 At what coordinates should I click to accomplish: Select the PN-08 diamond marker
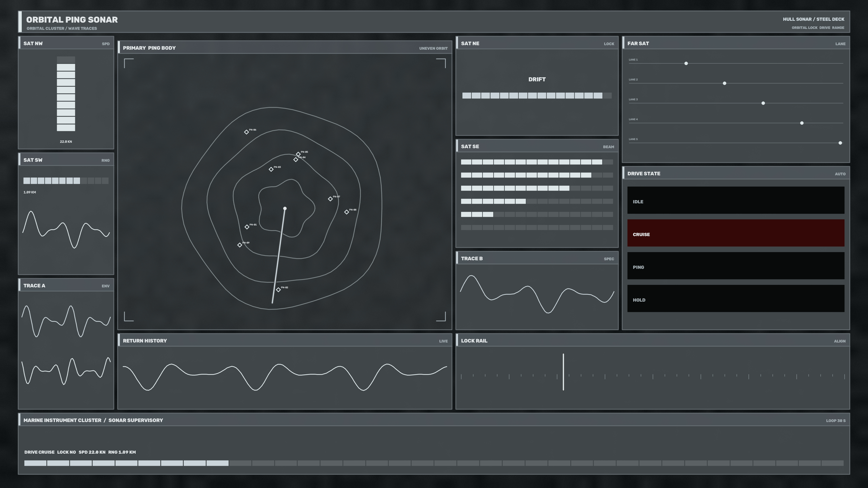(346, 212)
